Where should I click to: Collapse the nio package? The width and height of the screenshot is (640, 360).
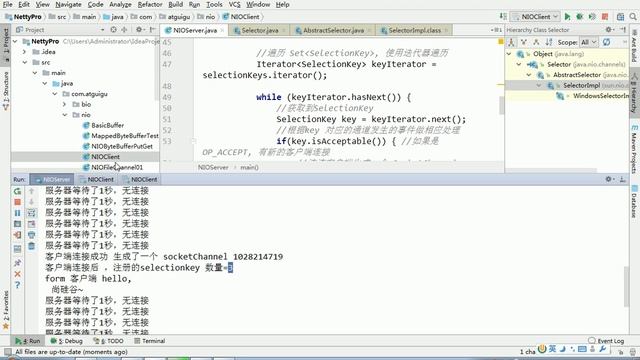(x=65, y=115)
